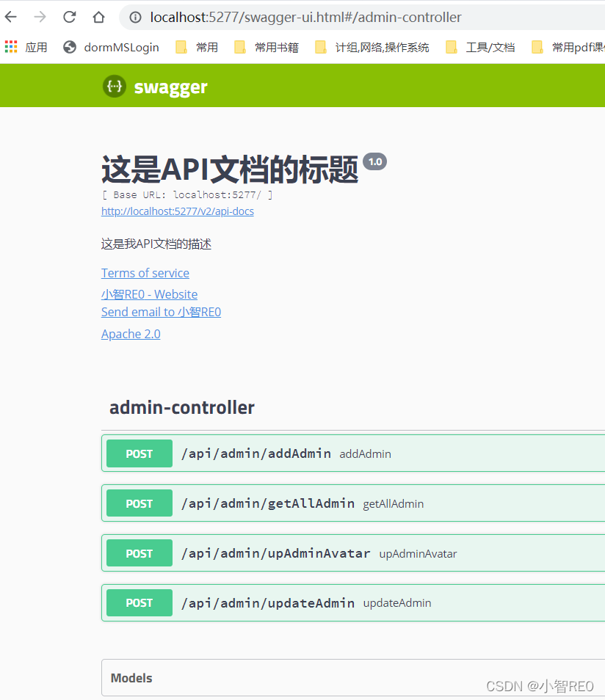
Task: Click the browser back arrow
Action: pyautogui.click(x=11, y=17)
